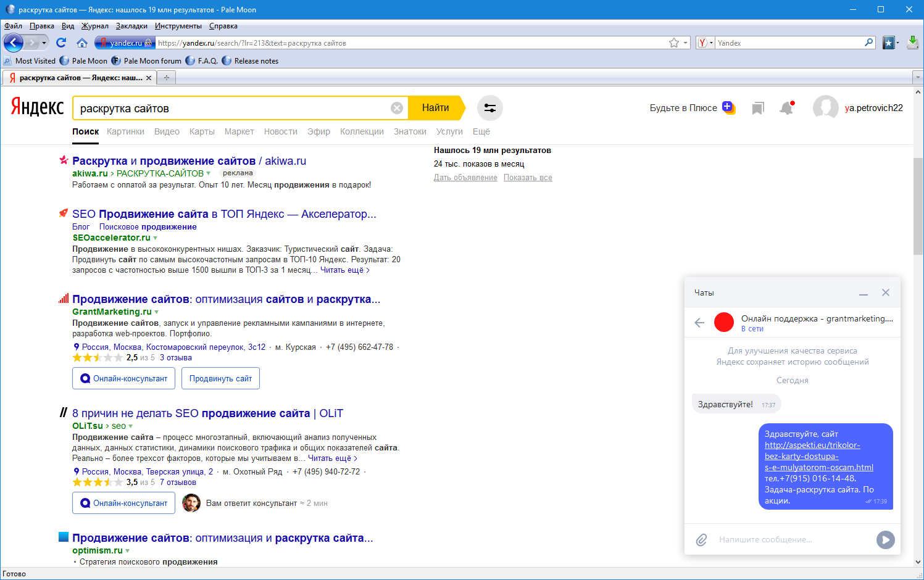924x580 pixels.
Task: Open the Файл menu
Action: (13, 26)
